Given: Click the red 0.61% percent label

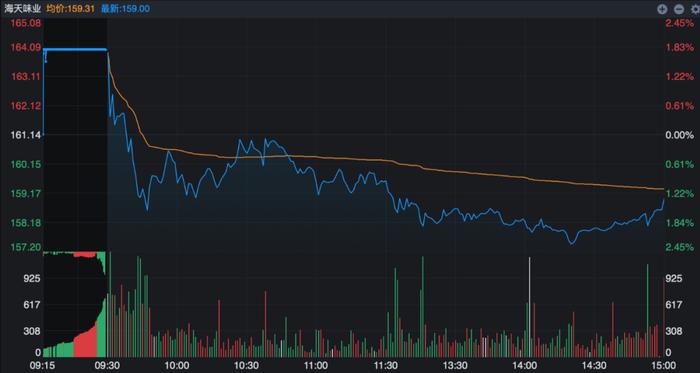Looking at the screenshot, I should tap(680, 106).
